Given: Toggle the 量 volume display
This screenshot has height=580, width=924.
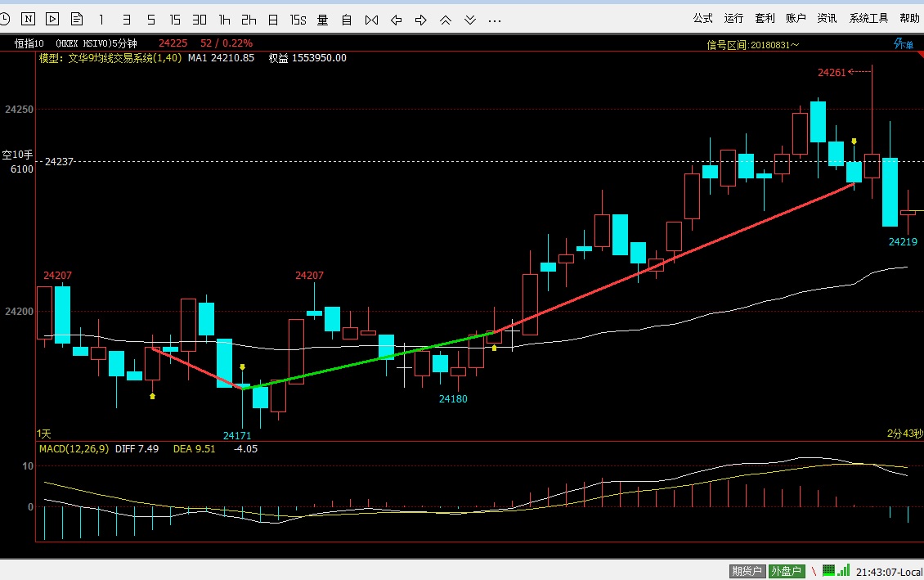Looking at the screenshot, I should [323, 18].
